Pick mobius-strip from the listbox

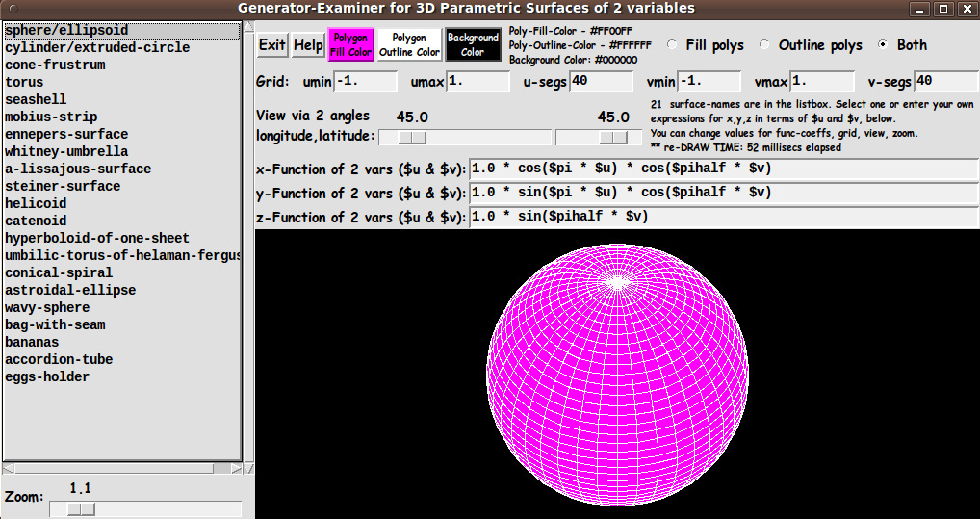[x=51, y=117]
